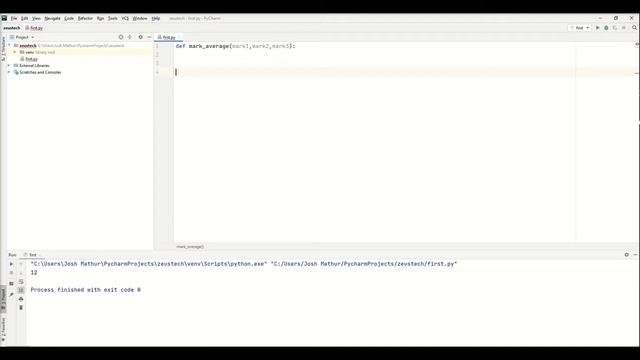Hide the Project panel with minus icon
The height and width of the screenshot is (360, 640).
point(149,37)
